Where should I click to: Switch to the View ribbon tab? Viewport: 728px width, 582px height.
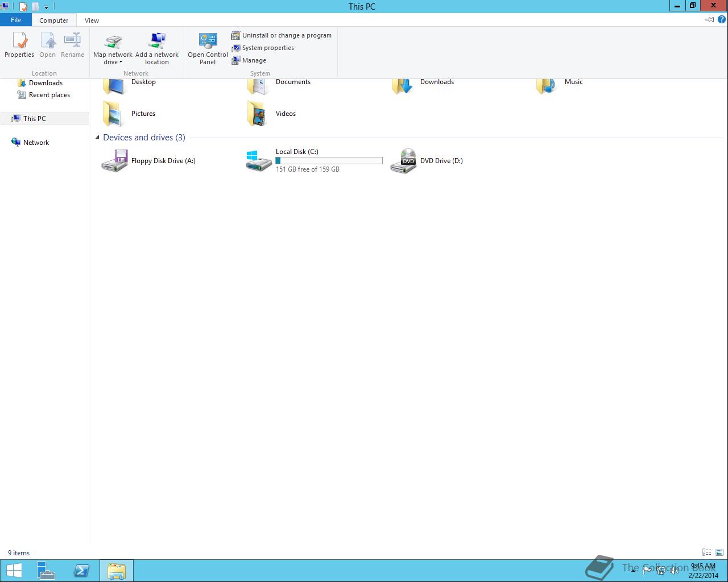(x=92, y=20)
